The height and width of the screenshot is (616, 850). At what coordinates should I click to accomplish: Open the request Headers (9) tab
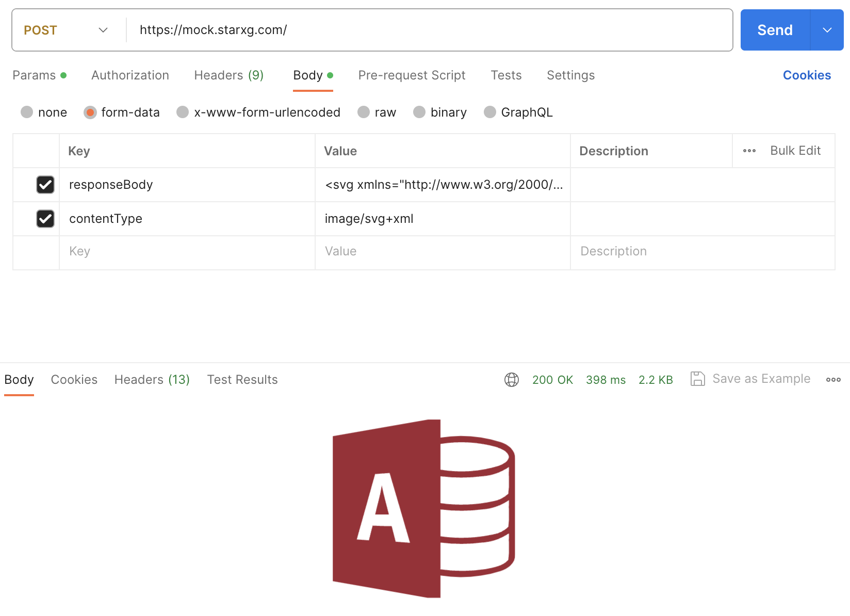(x=229, y=75)
